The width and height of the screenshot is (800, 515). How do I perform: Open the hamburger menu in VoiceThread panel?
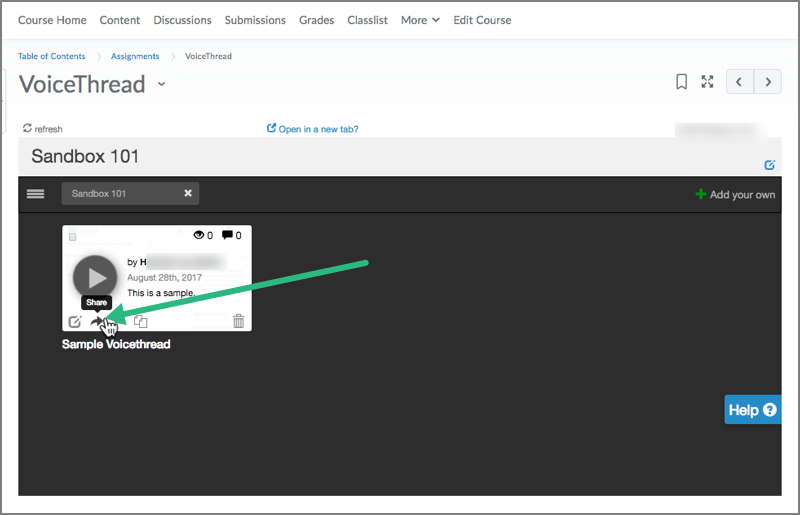tap(36, 194)
